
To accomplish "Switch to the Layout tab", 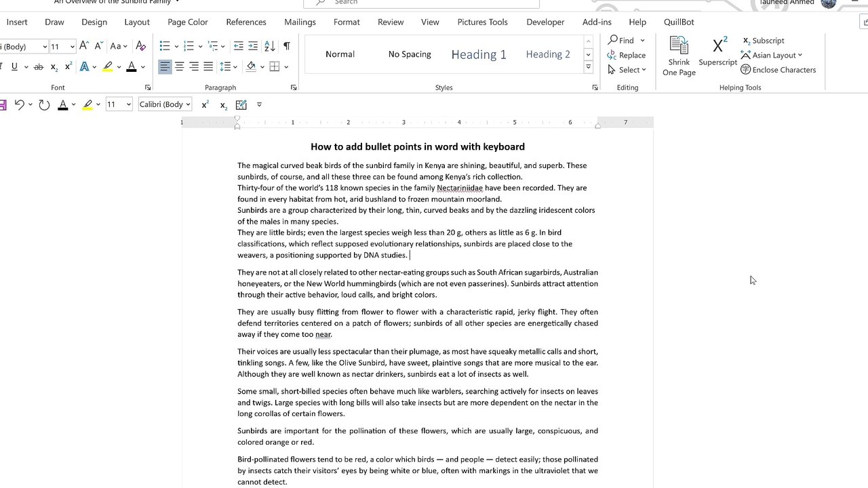I will pos(137,22).
